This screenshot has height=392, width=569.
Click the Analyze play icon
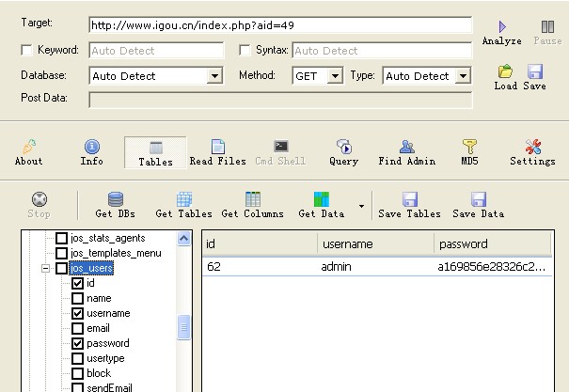point(502,27)
